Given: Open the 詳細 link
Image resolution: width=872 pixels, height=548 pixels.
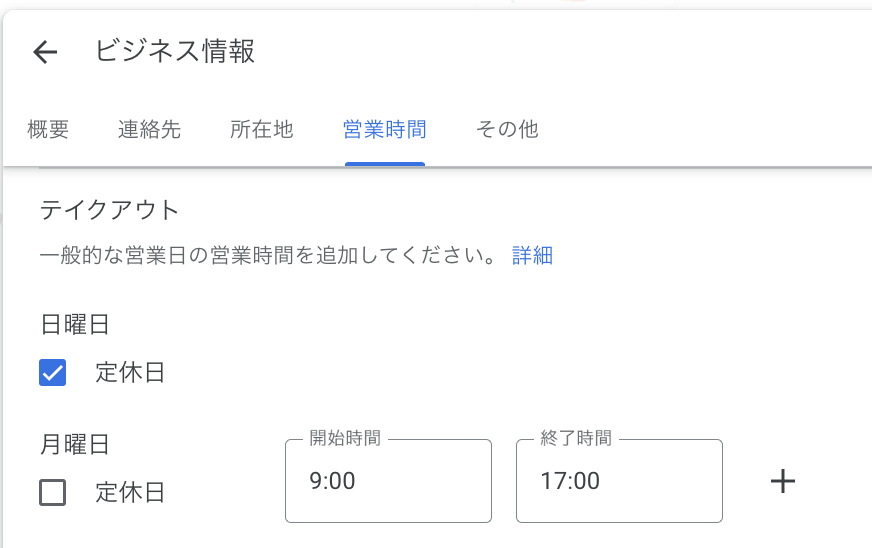Looking at the screenshot, I should [532, 255].
